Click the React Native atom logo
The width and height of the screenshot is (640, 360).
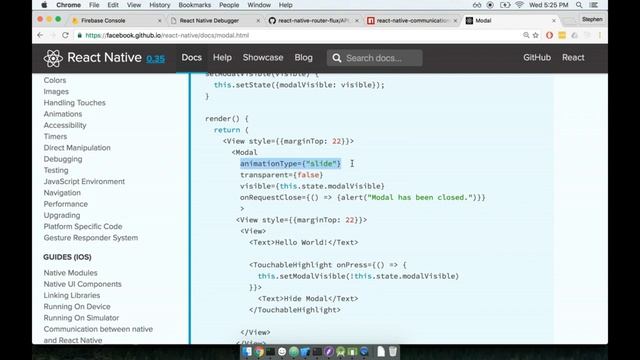[53, 58]
